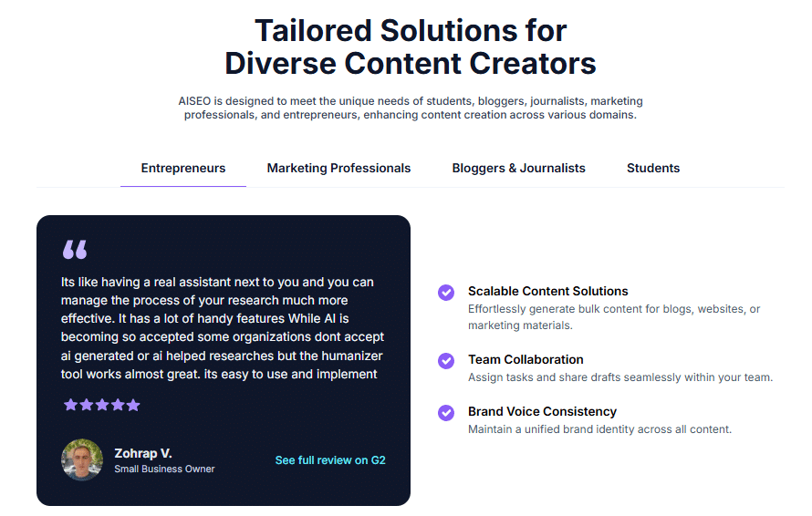The image size is (812, 516).
Task: Click checkmark icon beside Team Collaboration
Action: [x=446, y=360]
